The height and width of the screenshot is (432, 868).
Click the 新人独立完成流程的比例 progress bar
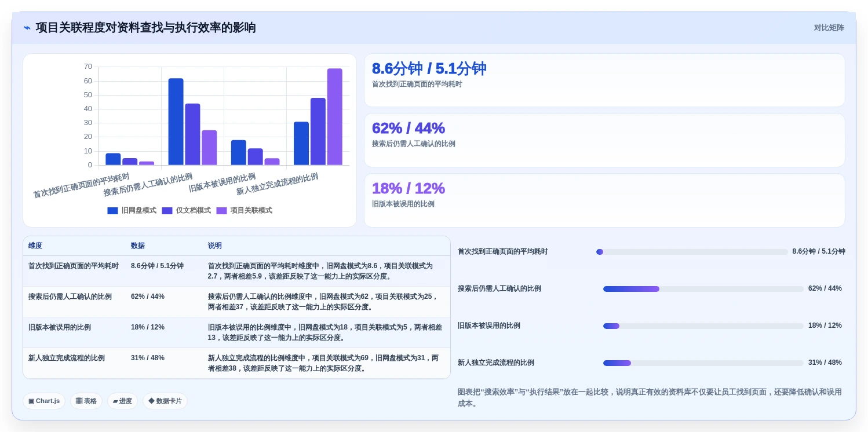[703, 363]
